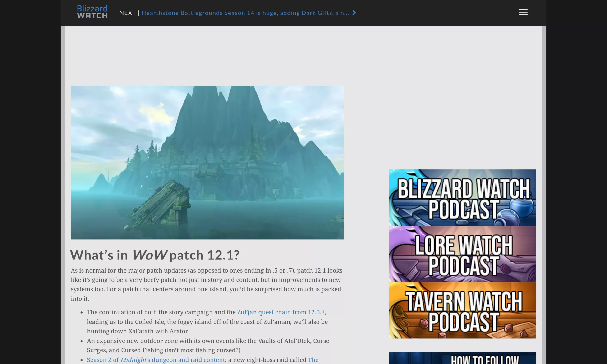Open the Tavern Watch Podcast banner
Viewport: 607px width, 364px height.
point(463,310)
